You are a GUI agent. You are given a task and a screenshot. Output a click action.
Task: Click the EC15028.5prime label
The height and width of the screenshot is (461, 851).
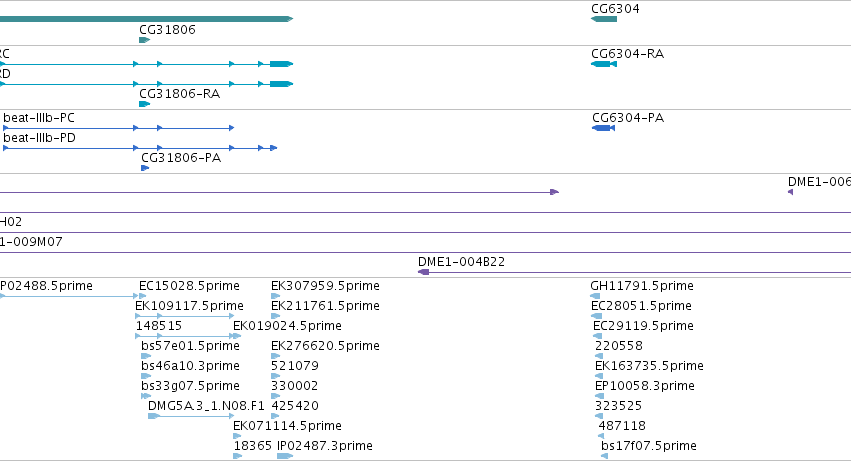(189, 286)
